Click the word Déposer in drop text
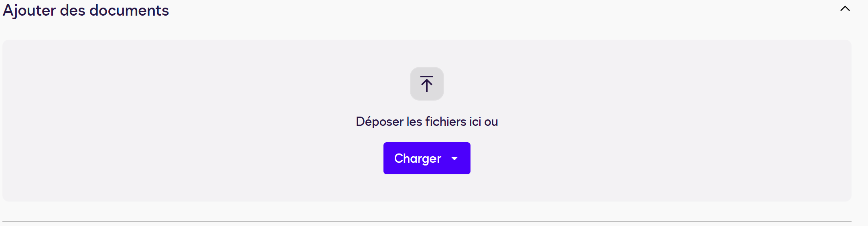Viewport: 868px width, 226px height. [x=379, y=122]
